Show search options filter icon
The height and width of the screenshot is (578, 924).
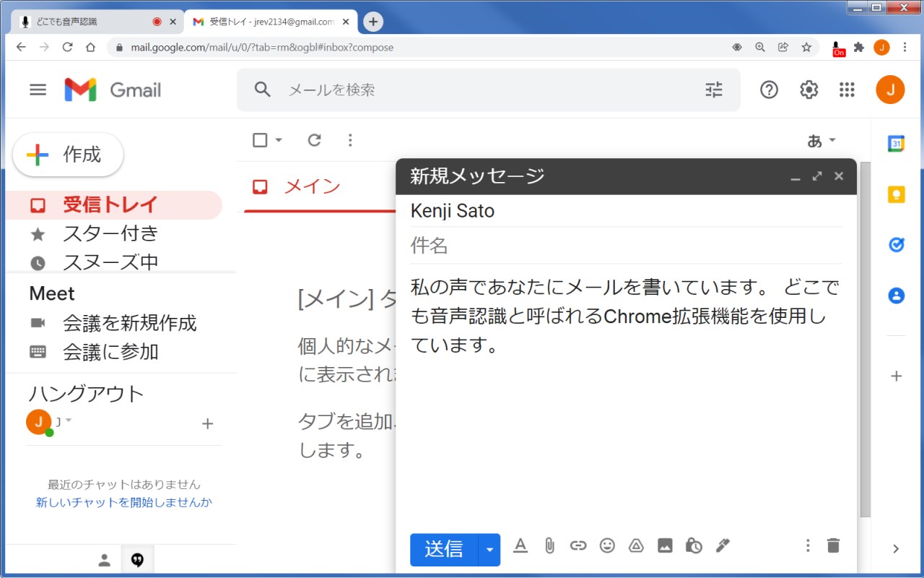coord(714,90)
